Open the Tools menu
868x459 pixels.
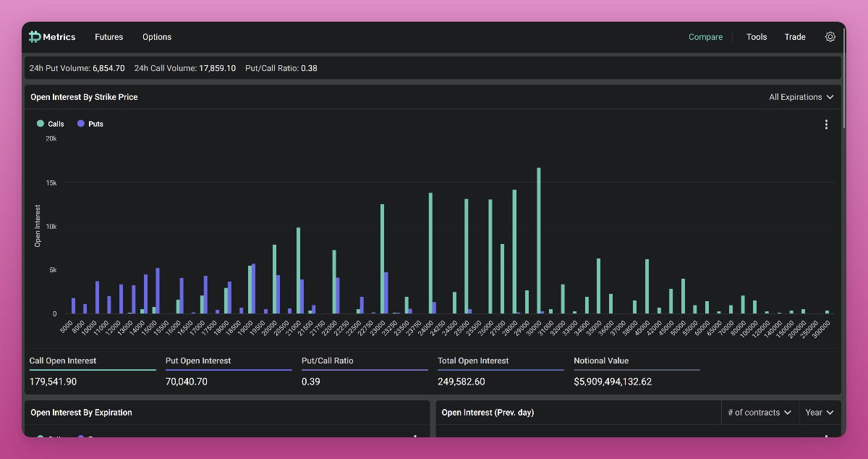pos(757,37)
